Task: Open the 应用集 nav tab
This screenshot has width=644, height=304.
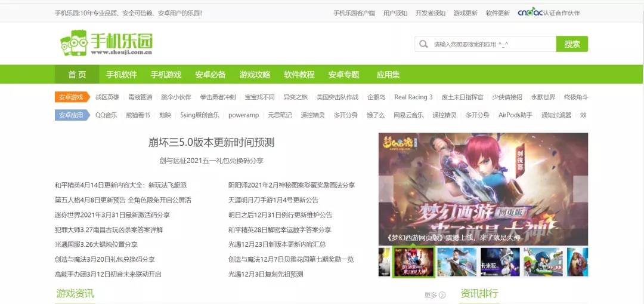Action: pyautogui.click(x=388, y=75)
